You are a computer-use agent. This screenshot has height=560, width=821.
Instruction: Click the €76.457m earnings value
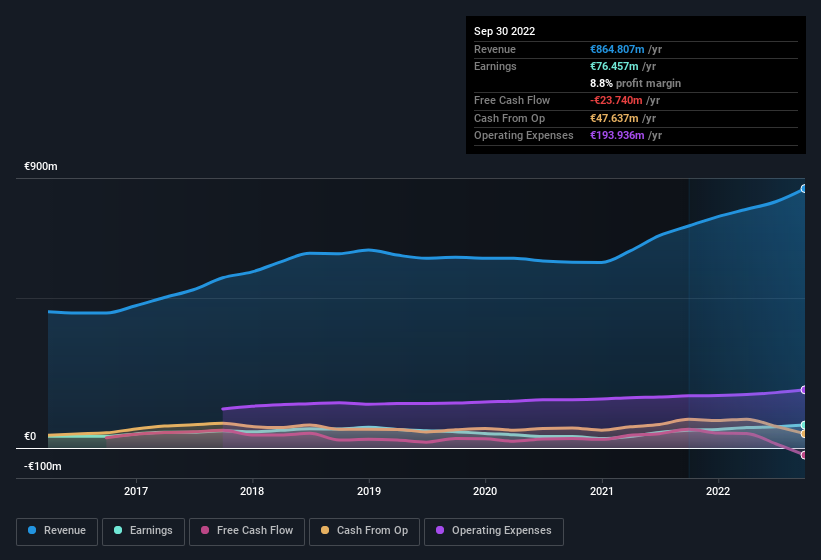(614, 66)
